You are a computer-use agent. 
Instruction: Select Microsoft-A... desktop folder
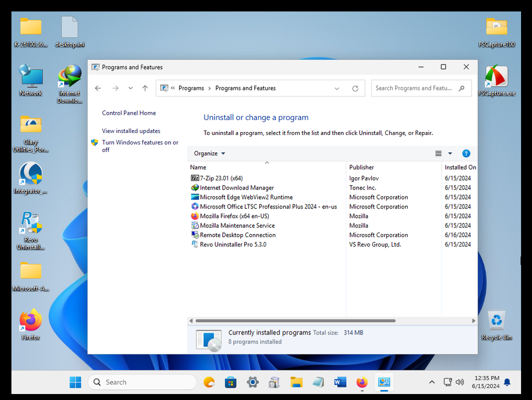coord(30,276)
